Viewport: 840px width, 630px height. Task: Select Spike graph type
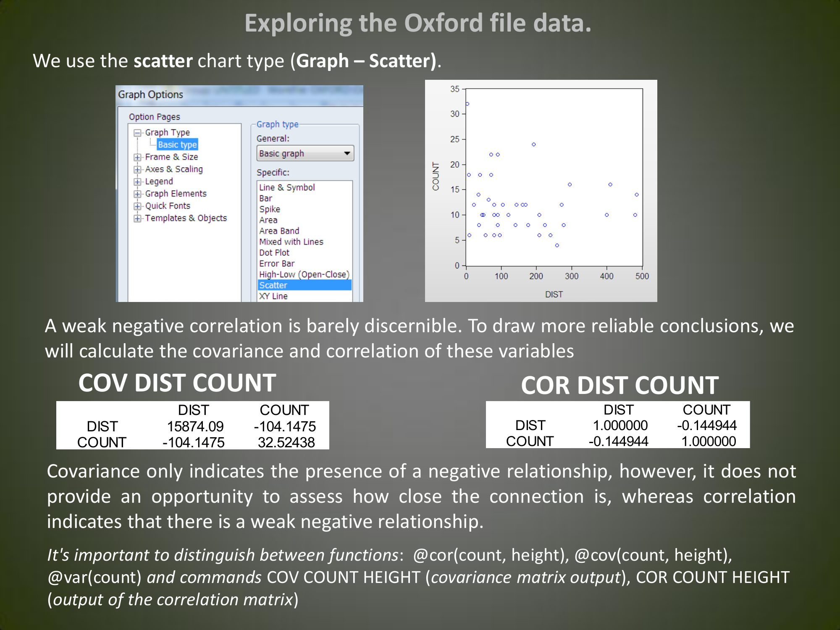point(269,209)
